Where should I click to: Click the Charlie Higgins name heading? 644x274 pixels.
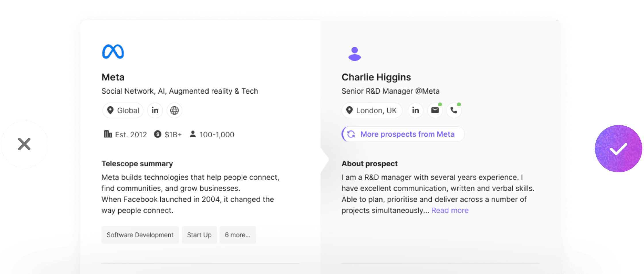[376, 77]
